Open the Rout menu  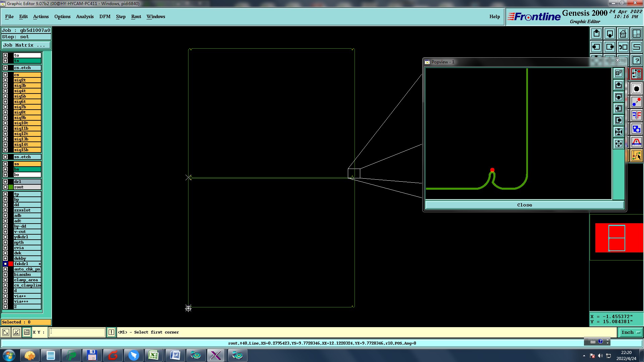click(x=136, y=16)
